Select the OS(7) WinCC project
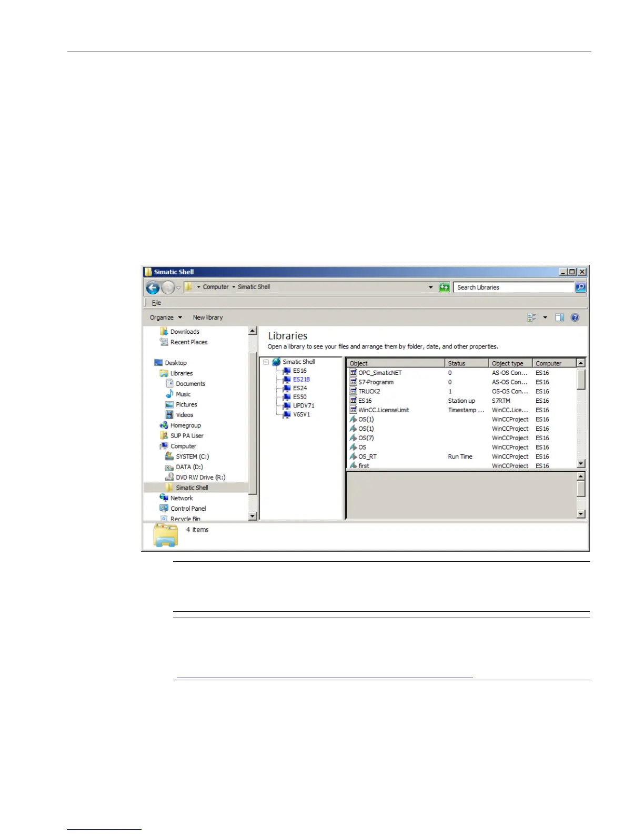 click(462, 438)
